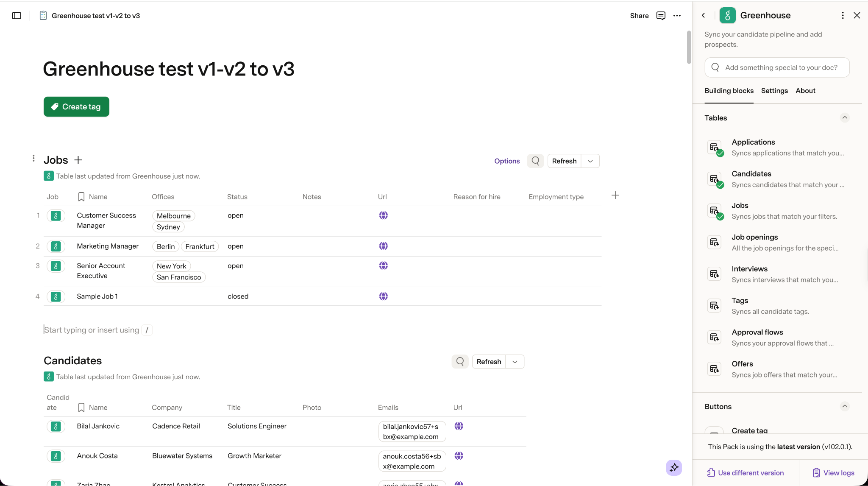Open Senior Account Executive Url globe
Screen dimensions: 868x486
point(384,265)
